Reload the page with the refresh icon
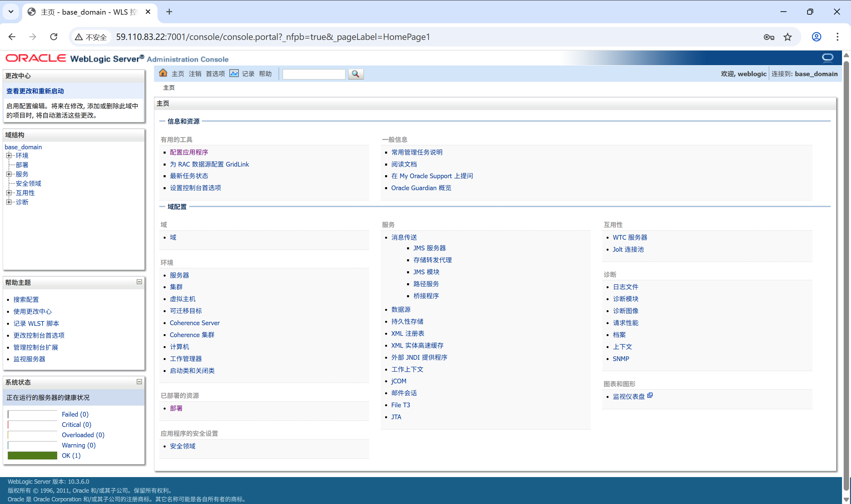Viewport: 851px width, 504px height. tap(54, 37)
